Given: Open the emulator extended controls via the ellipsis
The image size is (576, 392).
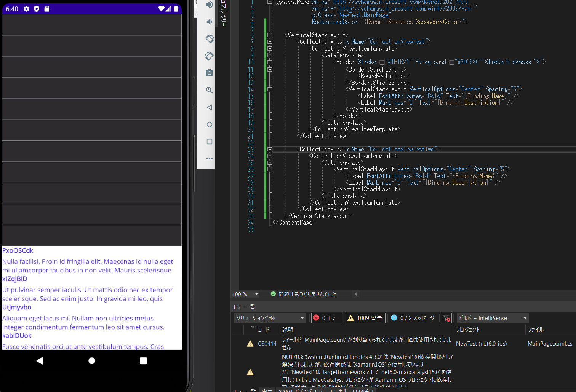Looking at the screenshot, I should click(209, 159).
